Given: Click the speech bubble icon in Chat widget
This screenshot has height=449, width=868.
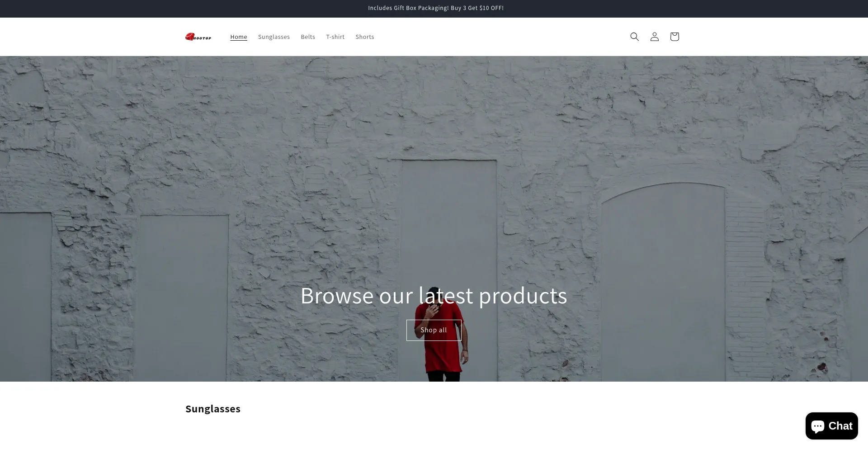Looking at the screenshot, I should click(x=817, y=426).
